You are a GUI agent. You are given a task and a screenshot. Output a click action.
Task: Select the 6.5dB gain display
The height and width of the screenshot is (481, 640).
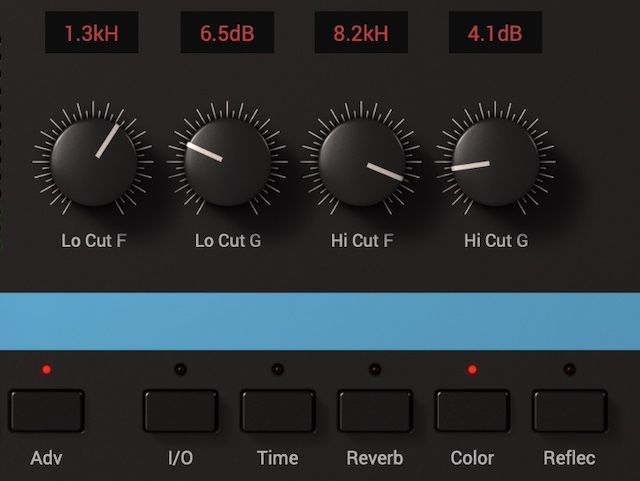(227, 34)
